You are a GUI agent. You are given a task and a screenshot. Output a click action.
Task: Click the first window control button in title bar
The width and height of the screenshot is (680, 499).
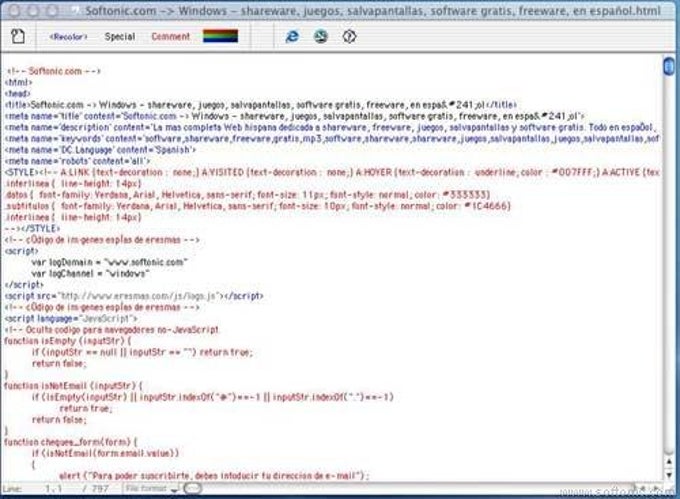[x=14, y=11]
